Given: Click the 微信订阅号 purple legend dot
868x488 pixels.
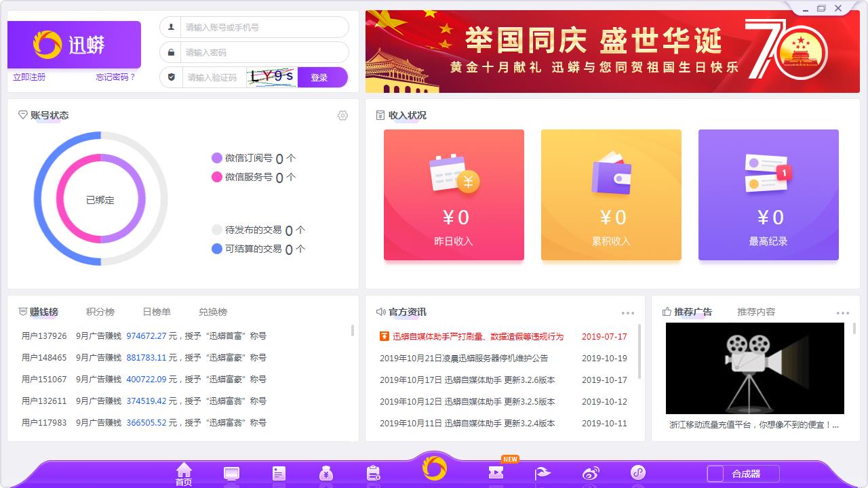Looking at the screenshot, I should [217, 158].
